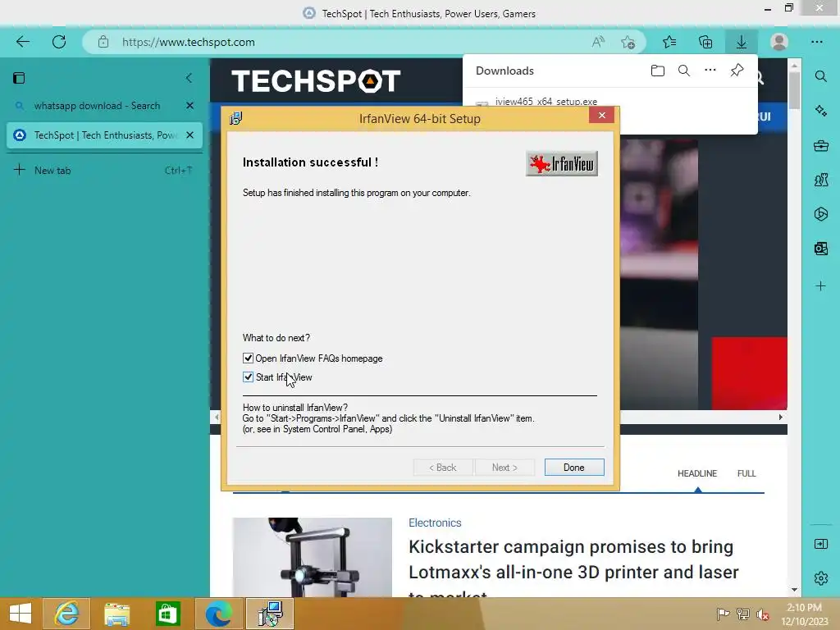
Task: Open the Favorites list icon
Action: click(669, 42)
